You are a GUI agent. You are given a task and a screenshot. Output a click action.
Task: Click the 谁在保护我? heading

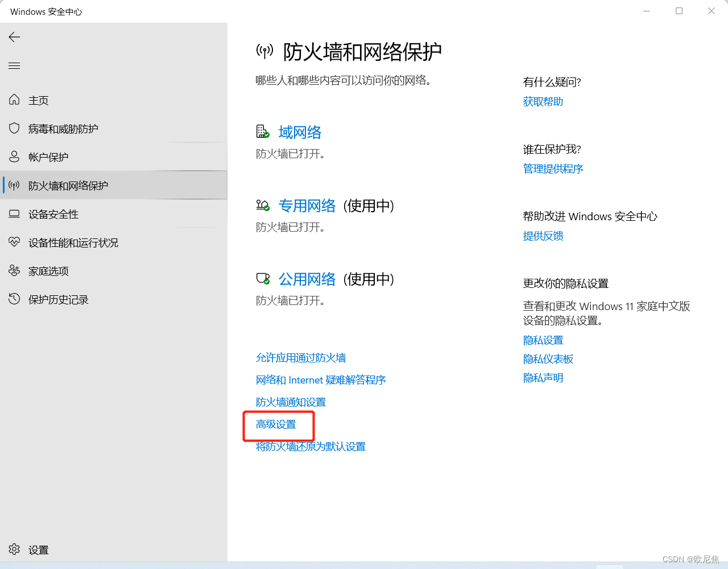pyautogui.click(x=552, y=149)
